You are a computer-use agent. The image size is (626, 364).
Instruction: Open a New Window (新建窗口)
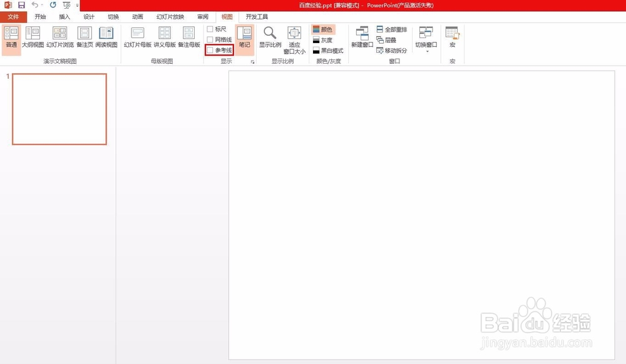[362, 38]
